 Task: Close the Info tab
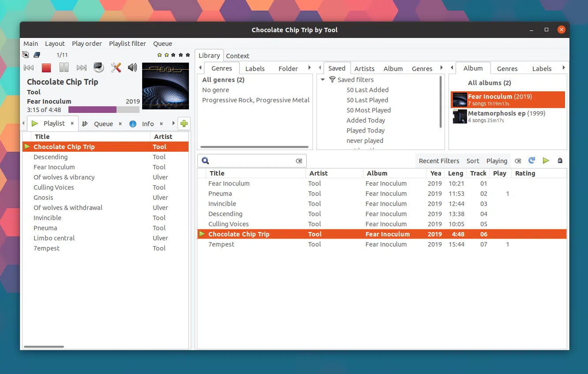tap(161, 124)
